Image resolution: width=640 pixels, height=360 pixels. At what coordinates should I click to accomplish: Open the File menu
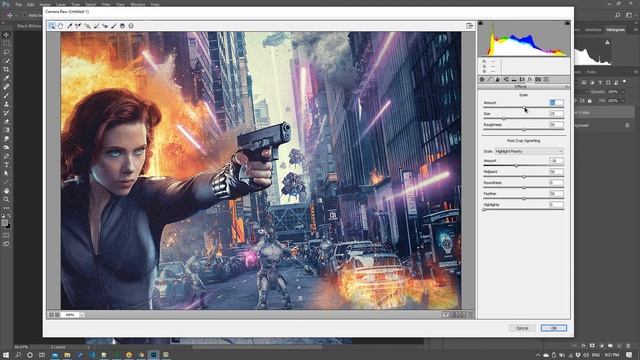tap(19, 4)
